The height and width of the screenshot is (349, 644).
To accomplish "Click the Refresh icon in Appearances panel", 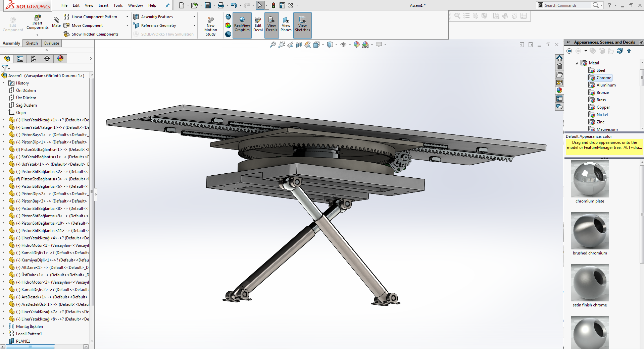I will [620, 51].
